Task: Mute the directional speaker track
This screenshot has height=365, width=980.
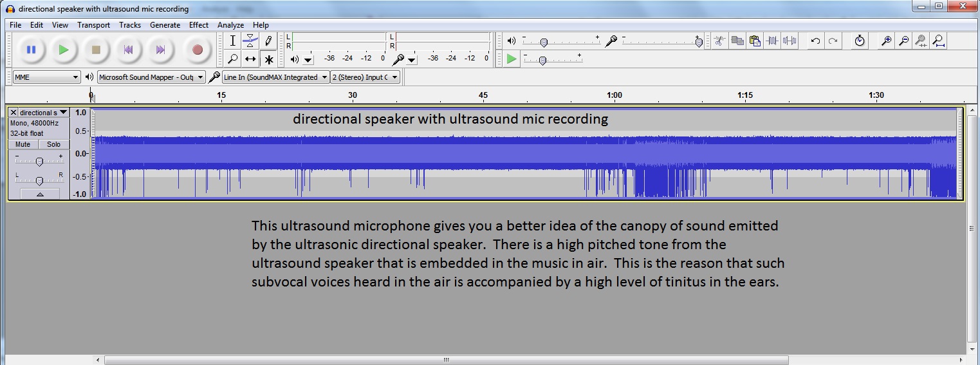Action: click(23, 144)
